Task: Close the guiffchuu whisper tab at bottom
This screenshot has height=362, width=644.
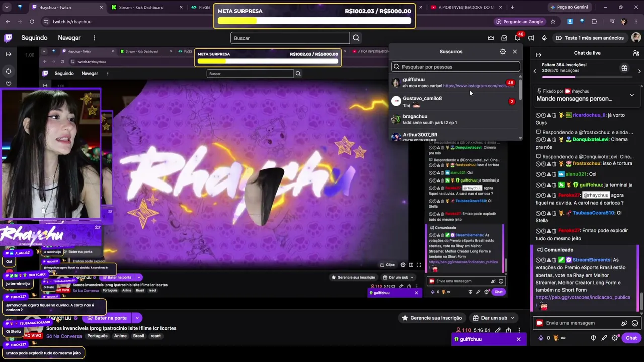Action: pos(518,339)
